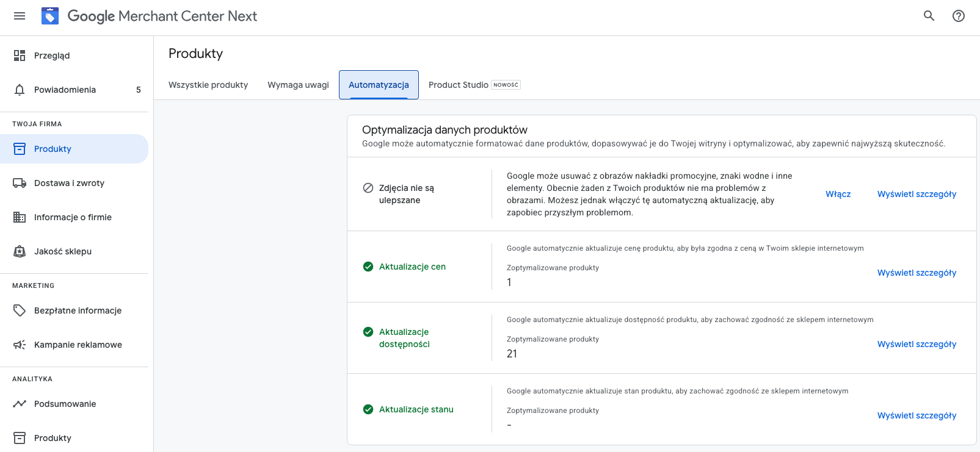Viewport: 980px width, 452px height.
Task: Click the optimized products count 1
Action: click(x=509, y=282)
